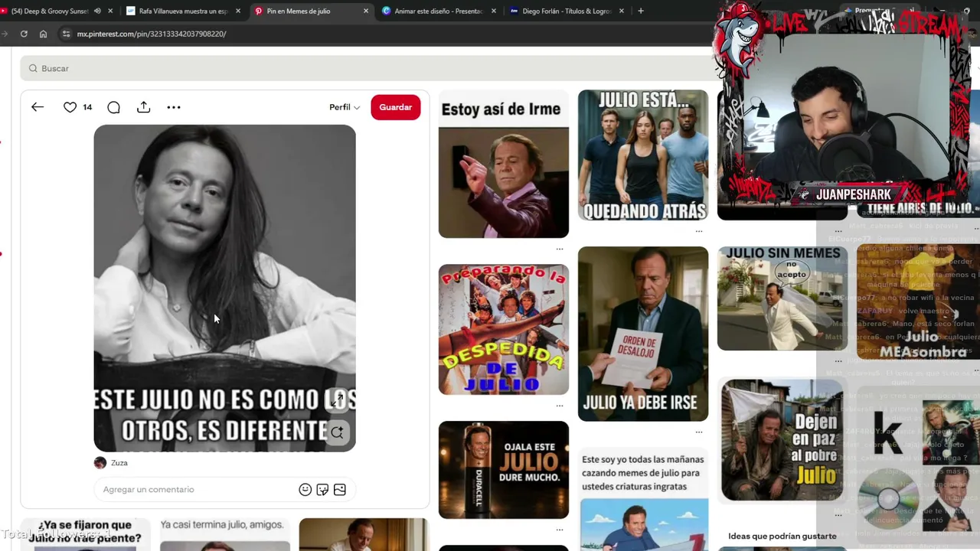Click the browser address bar URL
This screenshot has height=551, width=980.
point(151,34)
